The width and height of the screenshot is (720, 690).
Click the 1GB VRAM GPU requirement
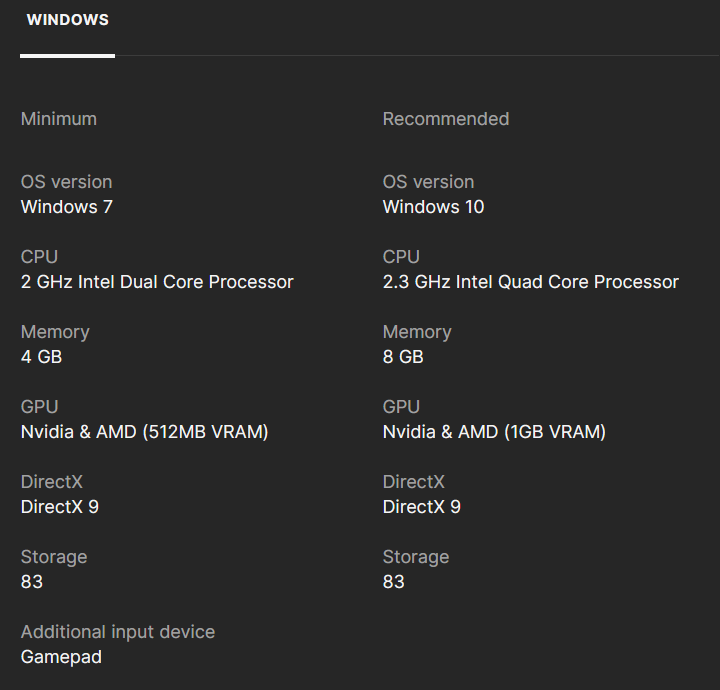[494, 432]
